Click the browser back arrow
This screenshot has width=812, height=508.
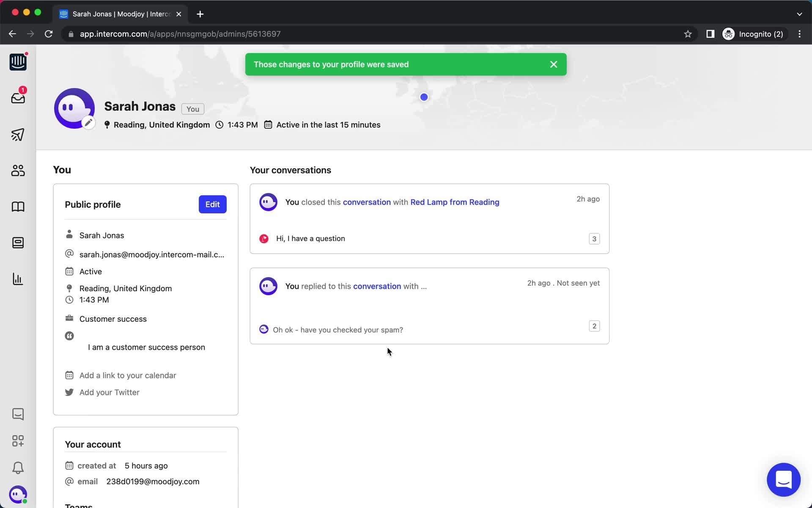point(12,34)
